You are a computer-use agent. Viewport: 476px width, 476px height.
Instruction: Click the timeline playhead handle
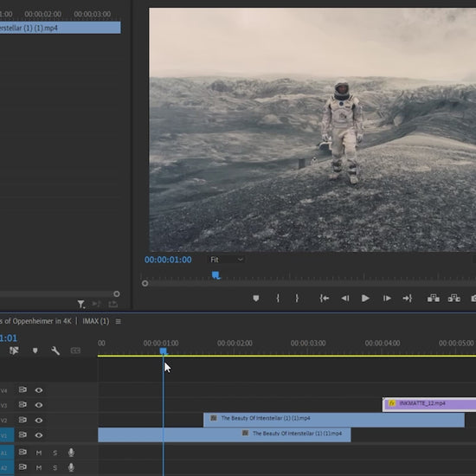click(x=163, y=351)
